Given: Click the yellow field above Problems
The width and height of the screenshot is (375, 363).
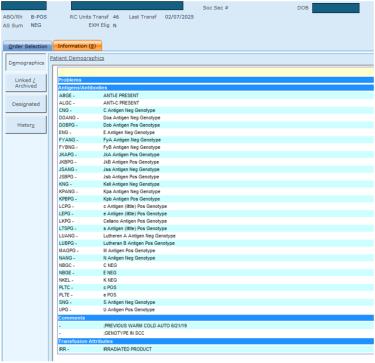Looking at the screenshot, I should 216,72.
